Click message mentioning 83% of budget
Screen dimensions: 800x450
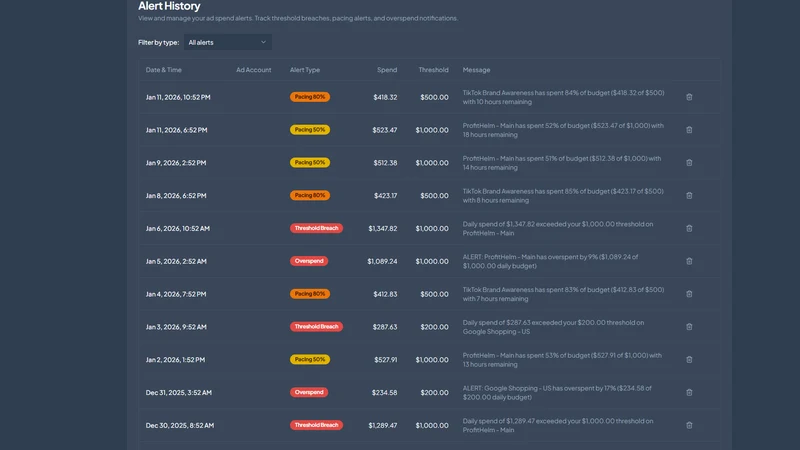pos(563,294)
